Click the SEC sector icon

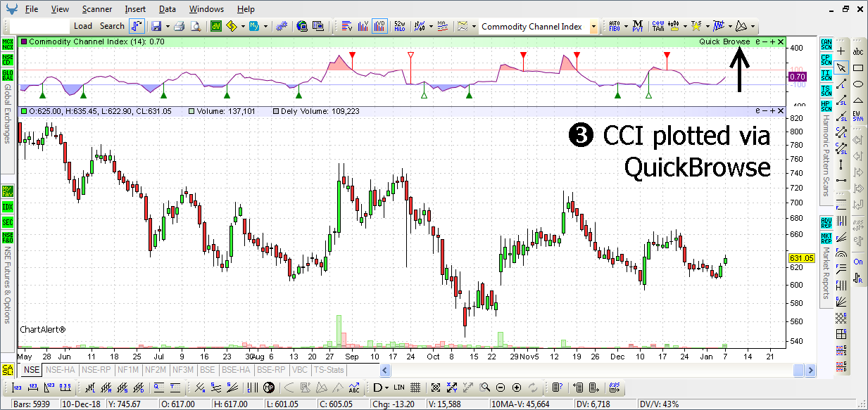point(8,222)
